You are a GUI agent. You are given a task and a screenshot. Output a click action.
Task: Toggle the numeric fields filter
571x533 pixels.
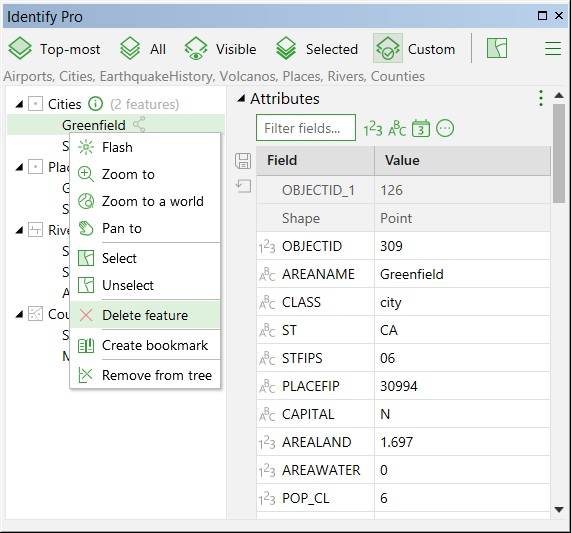(373, 129)
